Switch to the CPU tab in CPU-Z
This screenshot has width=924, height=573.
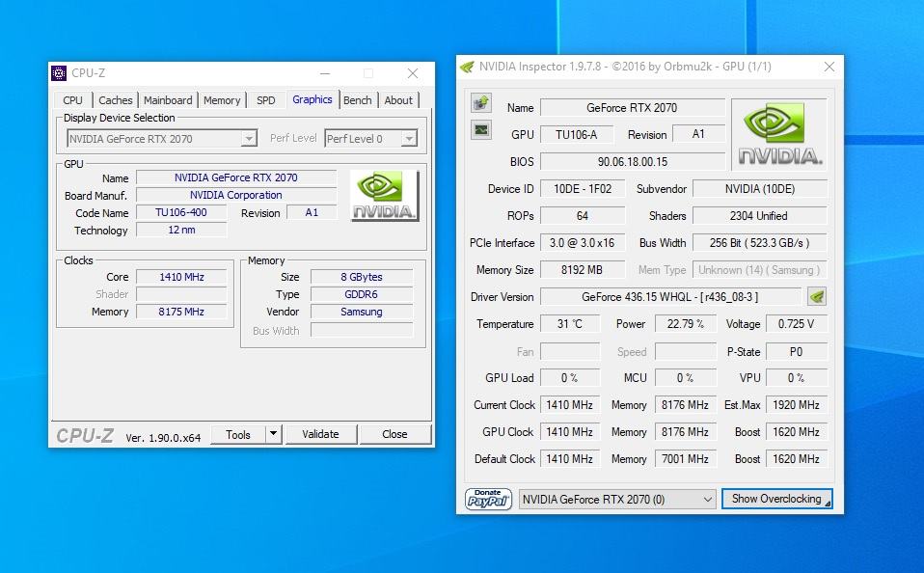coord(72,100)
